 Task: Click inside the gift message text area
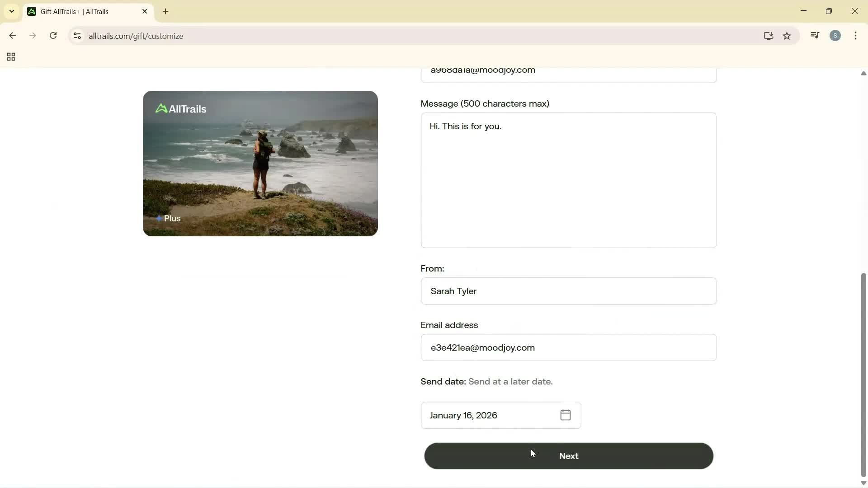click(568, 180)
